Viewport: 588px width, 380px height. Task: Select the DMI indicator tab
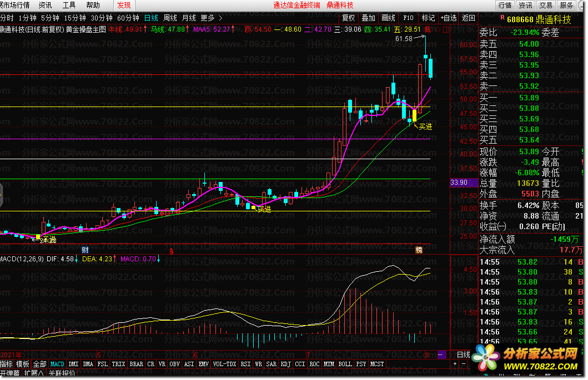73,364
